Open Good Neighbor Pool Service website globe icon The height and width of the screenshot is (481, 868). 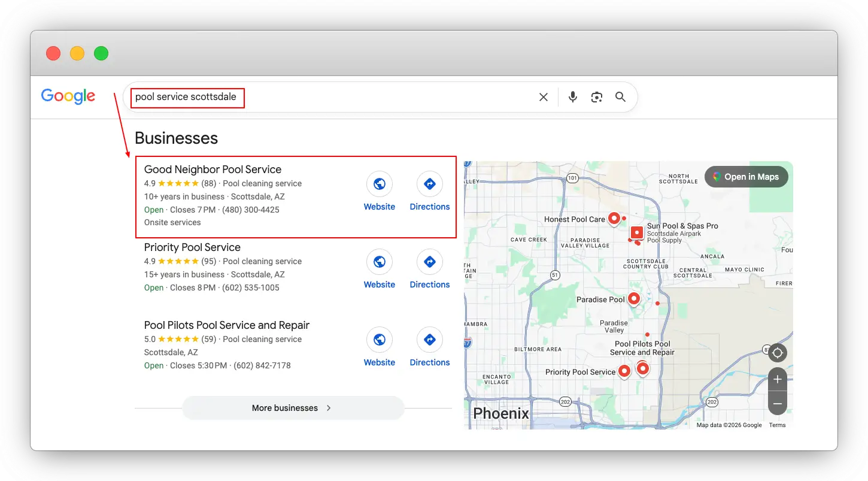[380, 184]
